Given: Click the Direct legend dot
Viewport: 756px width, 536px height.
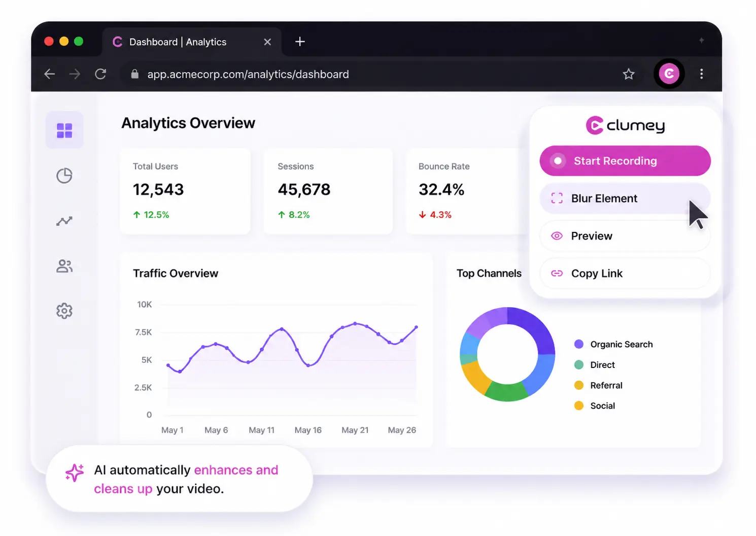Looking at the screenshot, I should 579,365.
